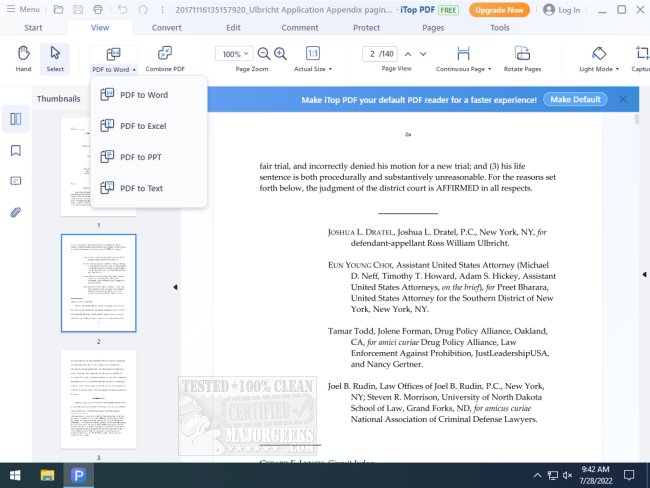Open the Comments panel in sidebar
This screenshot has height=488, width=650.
(16, 181)
